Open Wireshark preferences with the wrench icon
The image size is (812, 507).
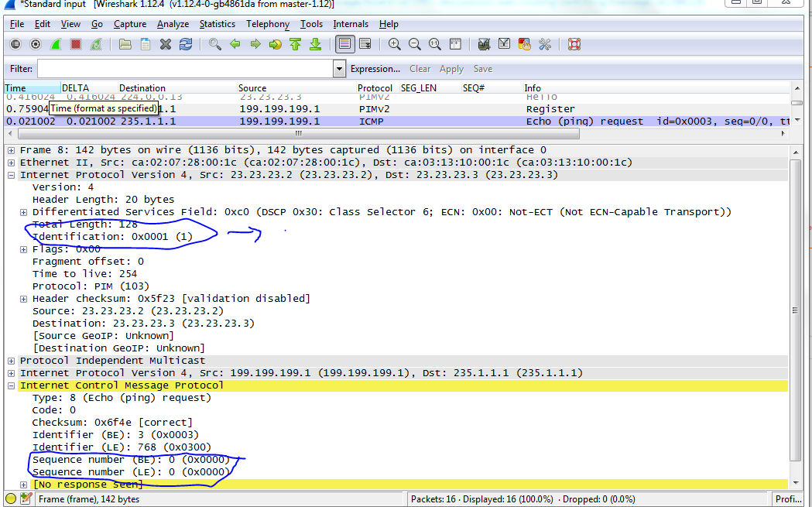(545, 44)
